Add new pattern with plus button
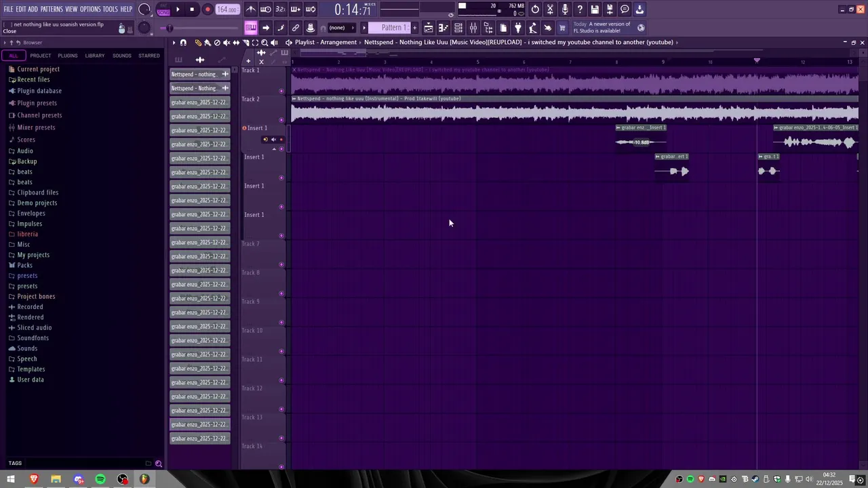868x488 pixels. 415,28
